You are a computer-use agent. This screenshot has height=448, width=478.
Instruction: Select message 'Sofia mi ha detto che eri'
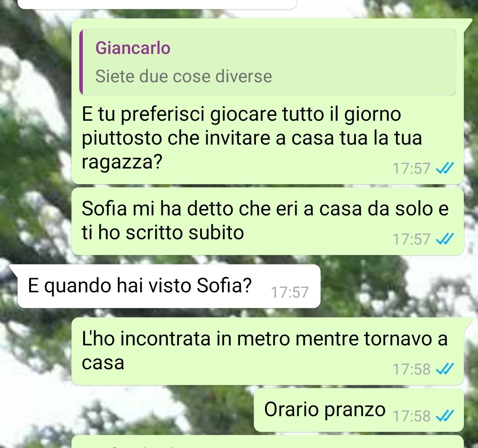[268, 221]
